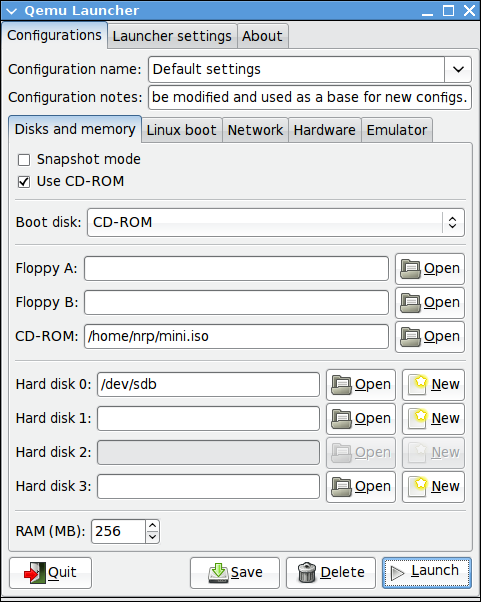Click new-document star icon for Hard disk 1
Image resolution: width=481 pixels, height=602 pixels.
[418, 418]
